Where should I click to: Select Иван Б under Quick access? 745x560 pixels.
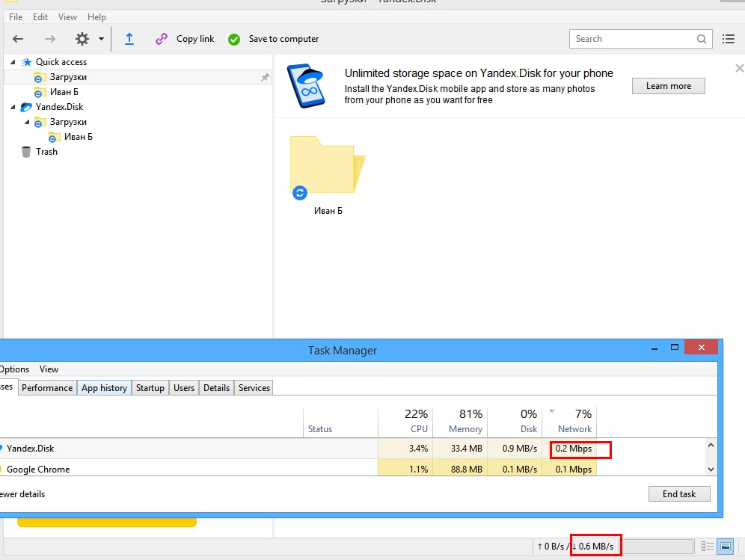click(x=64, y=92)
